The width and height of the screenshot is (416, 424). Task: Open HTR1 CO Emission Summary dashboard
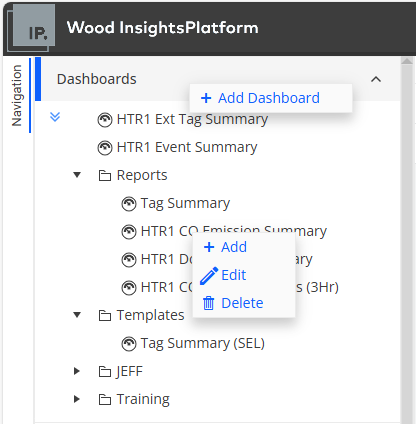234,231
